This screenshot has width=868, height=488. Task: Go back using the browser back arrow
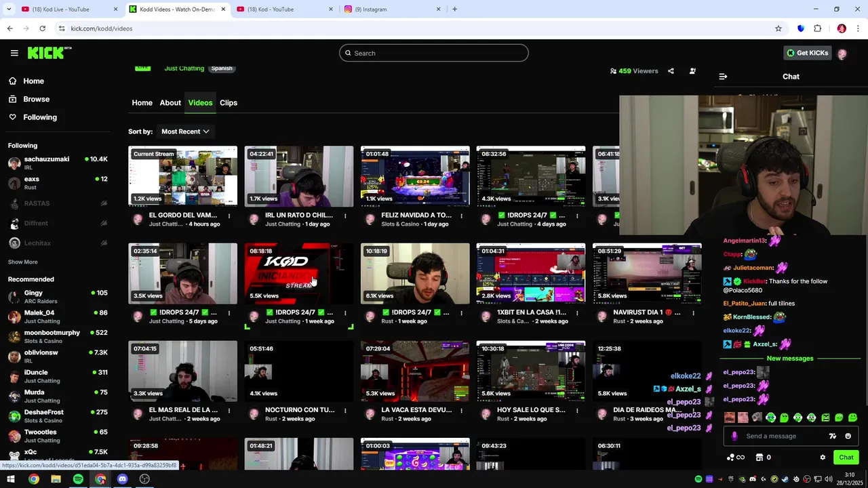click(9, 28)
